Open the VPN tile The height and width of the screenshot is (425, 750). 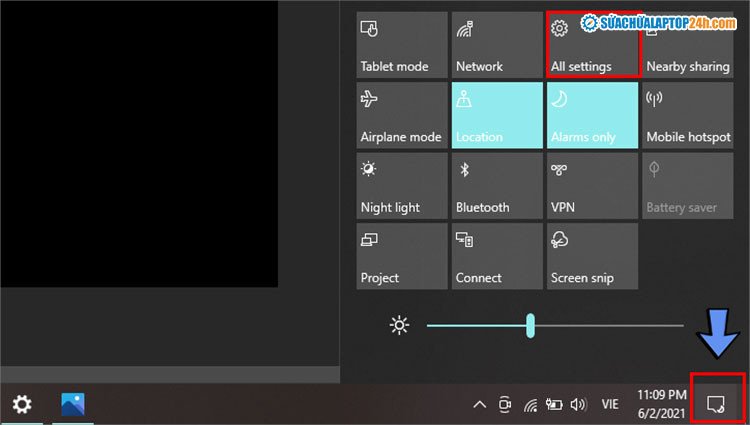coord(592,185)
